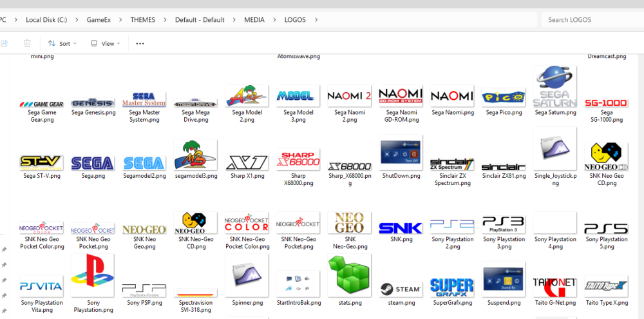Select the Sony PSP.png thumbnail
Screen dimensions: 644x319
click(144, 290)
